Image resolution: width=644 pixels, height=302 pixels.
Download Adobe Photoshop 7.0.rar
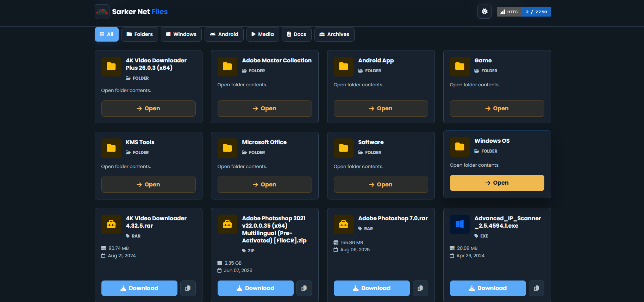coord(372,288)
